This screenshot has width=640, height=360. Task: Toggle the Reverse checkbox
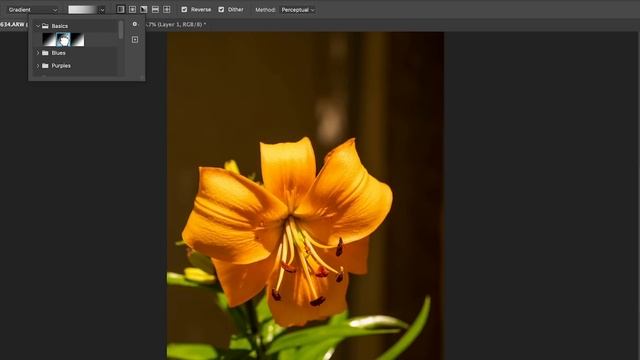pyautogui.click(x=184, y=9)
